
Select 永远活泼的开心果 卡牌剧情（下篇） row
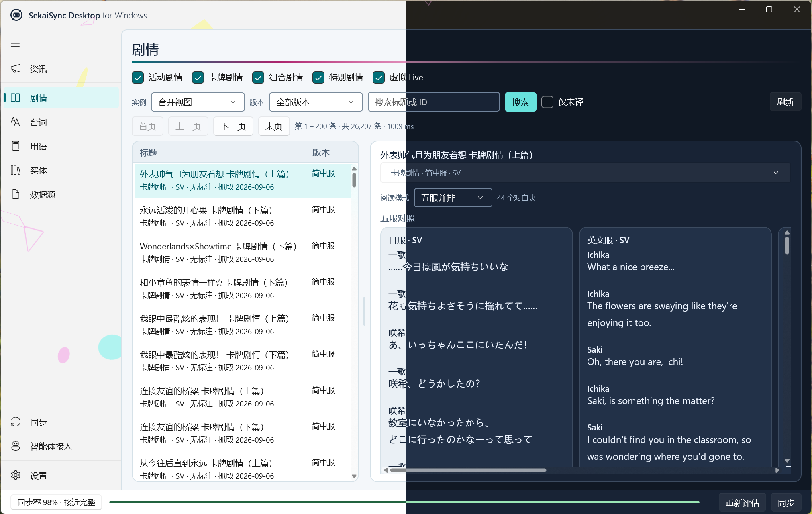click(x=243, y=216)
